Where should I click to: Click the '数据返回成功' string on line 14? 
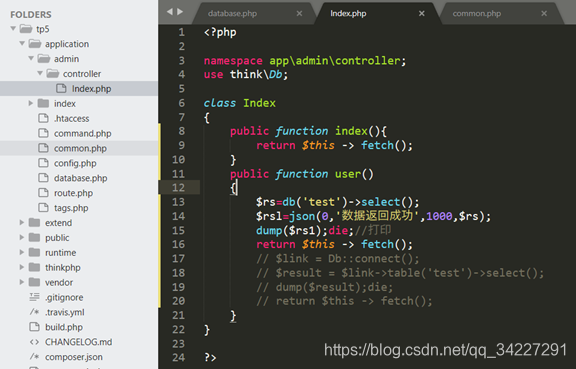377,216
